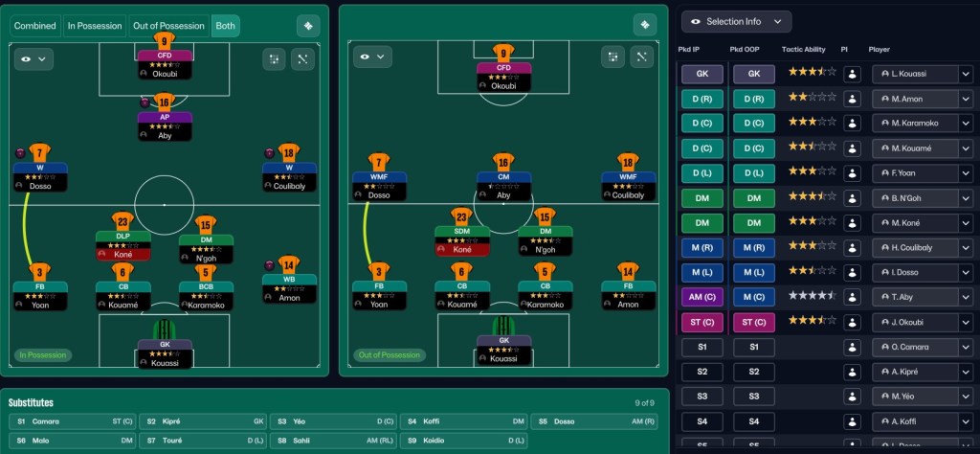Expand the O. Camara player dropdown
The image size is (980, 454).
[x=965, y=347]
